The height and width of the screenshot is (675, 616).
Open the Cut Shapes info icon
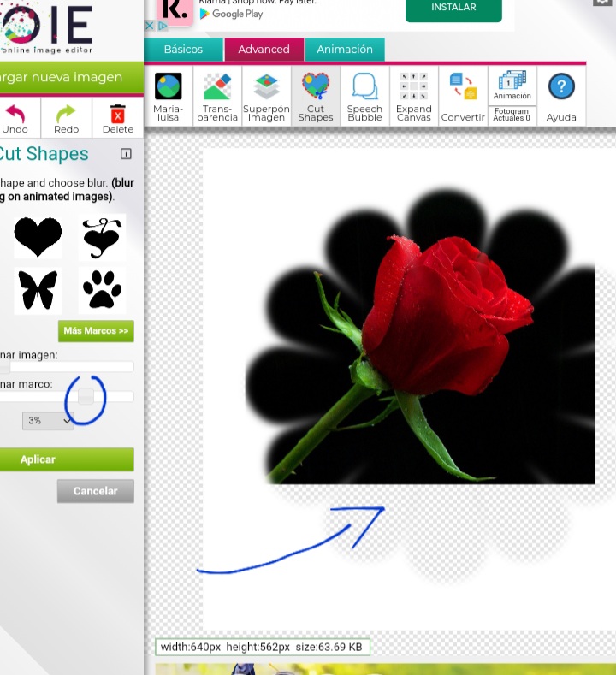pyautogui.click(x=126, y=154)
